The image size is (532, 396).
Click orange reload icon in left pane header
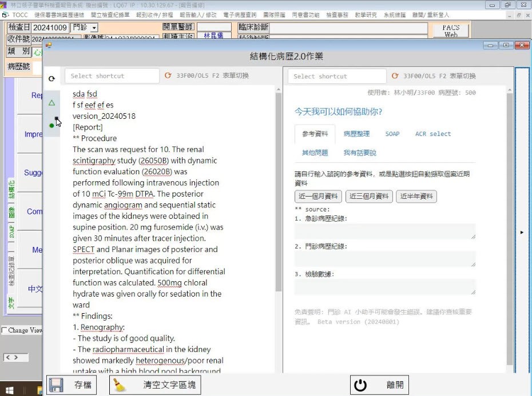(168, 75)
